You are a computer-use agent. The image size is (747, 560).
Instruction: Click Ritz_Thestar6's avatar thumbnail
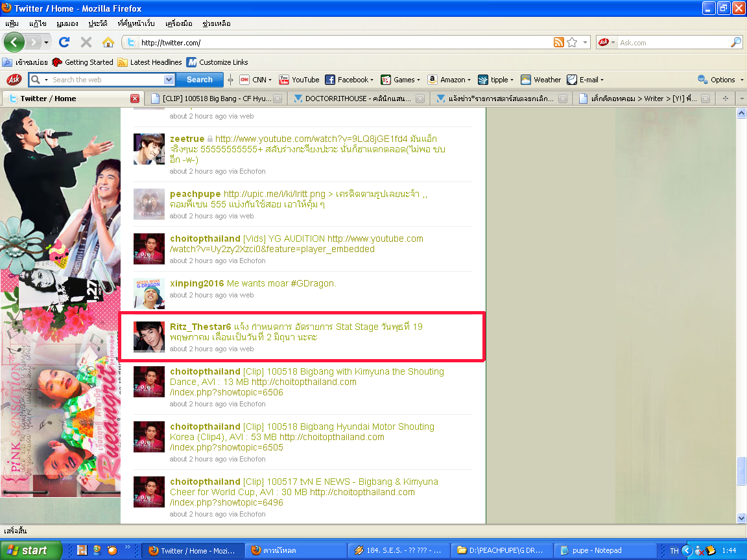[x=149, y=337]
